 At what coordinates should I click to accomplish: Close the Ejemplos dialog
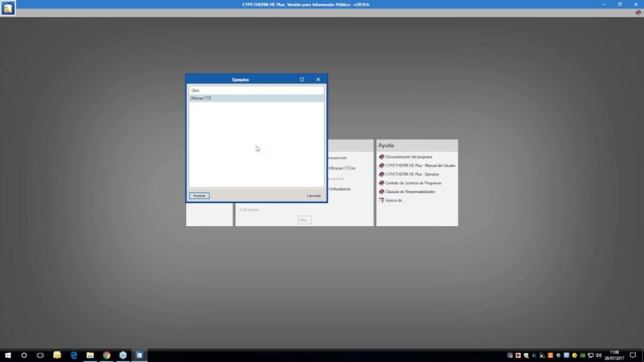click(x=318, y=80)
